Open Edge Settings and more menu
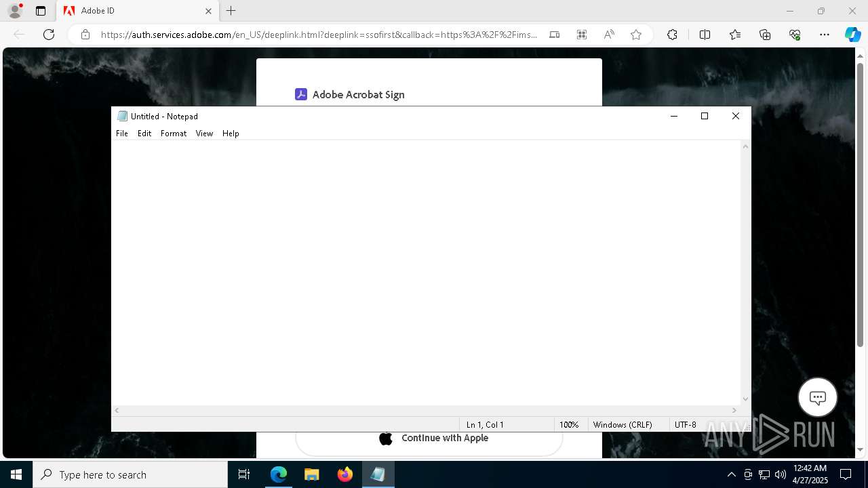Viewport: 868px width, 488px height. pyautogui.click(x=825, y=35)
